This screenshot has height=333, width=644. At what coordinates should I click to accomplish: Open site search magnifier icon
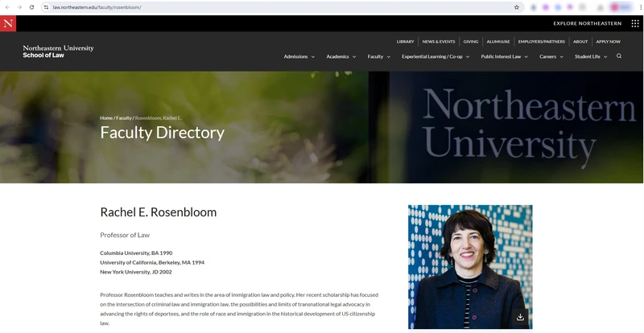(619, 56)
